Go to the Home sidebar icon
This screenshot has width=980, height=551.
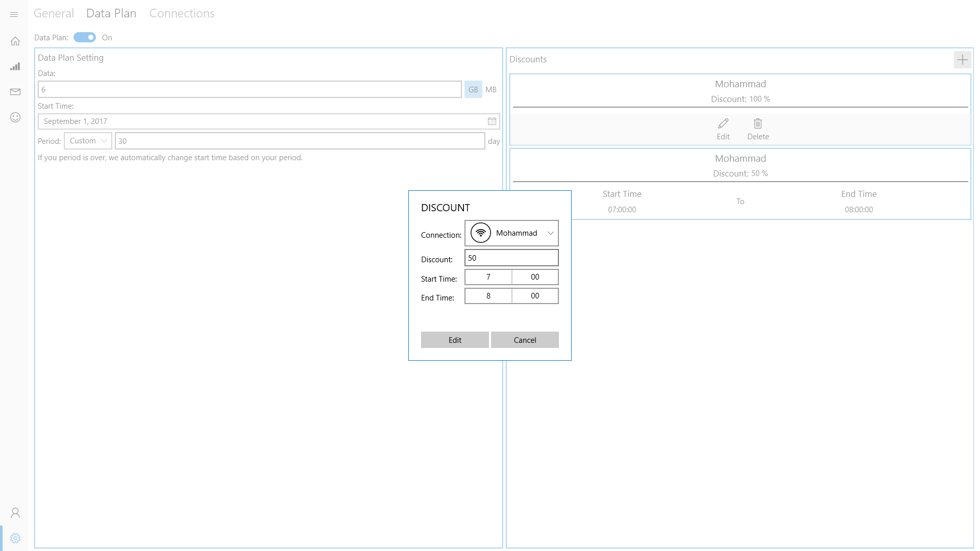pos(15,41)
